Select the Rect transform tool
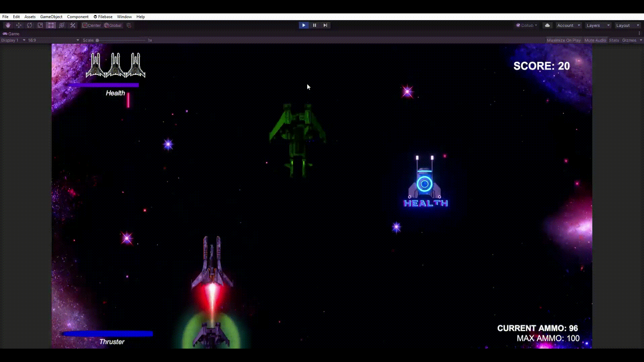644x362 pixels. pos(51,25)
